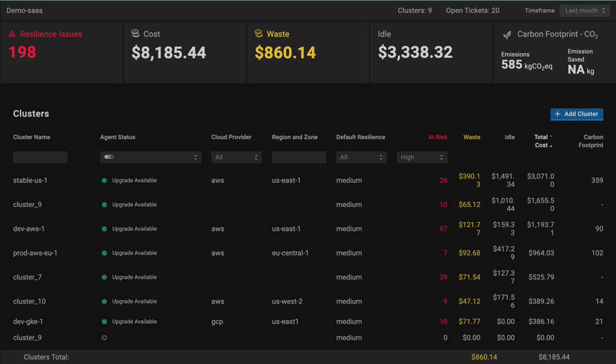Click green status dot for cluster_10

coord(104,302)
